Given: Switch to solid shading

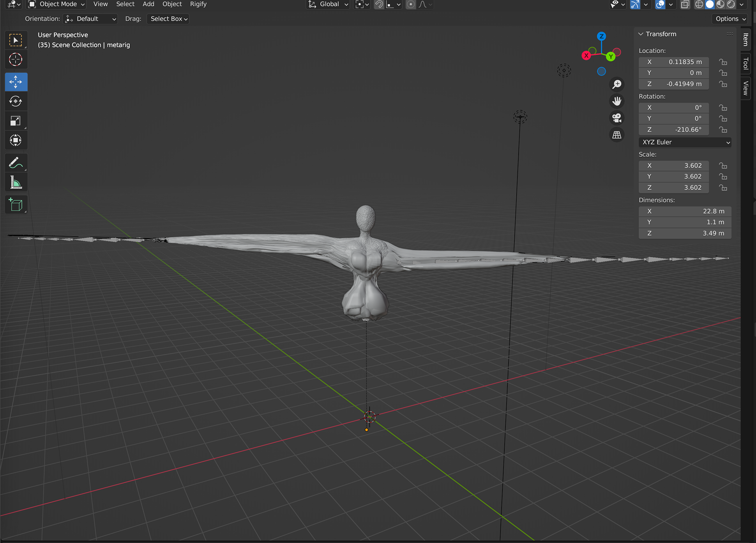Looking at the screenshot, I should click(710, 4).
